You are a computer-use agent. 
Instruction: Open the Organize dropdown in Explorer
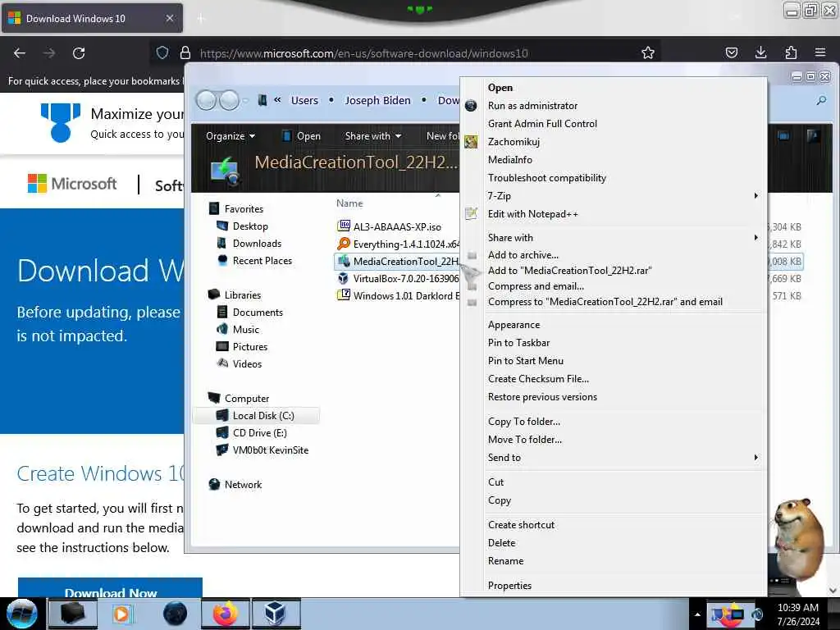click(231, 136)
